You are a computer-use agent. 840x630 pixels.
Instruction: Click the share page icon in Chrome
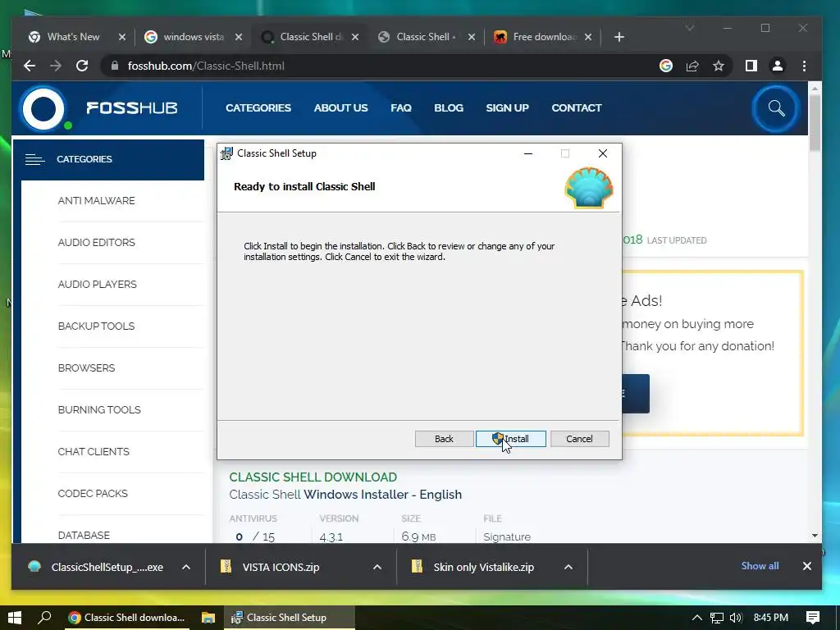coord(692,66)
